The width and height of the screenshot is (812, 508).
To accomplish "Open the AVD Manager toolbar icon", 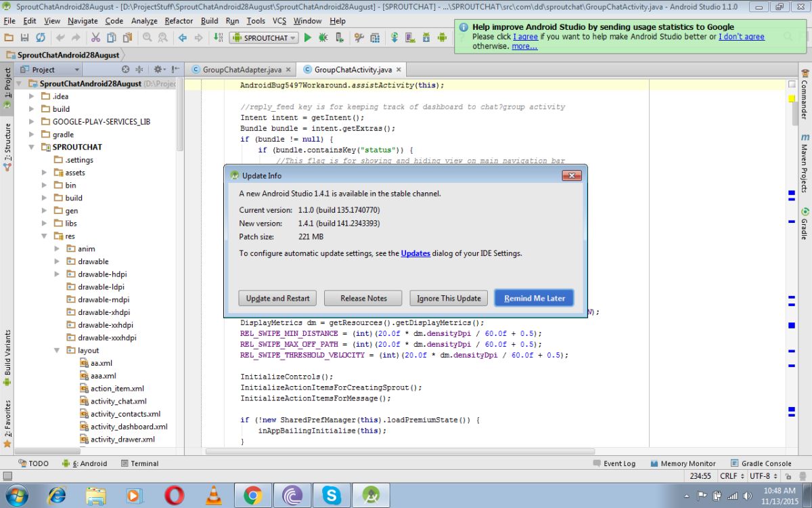I will coord(411,38).
